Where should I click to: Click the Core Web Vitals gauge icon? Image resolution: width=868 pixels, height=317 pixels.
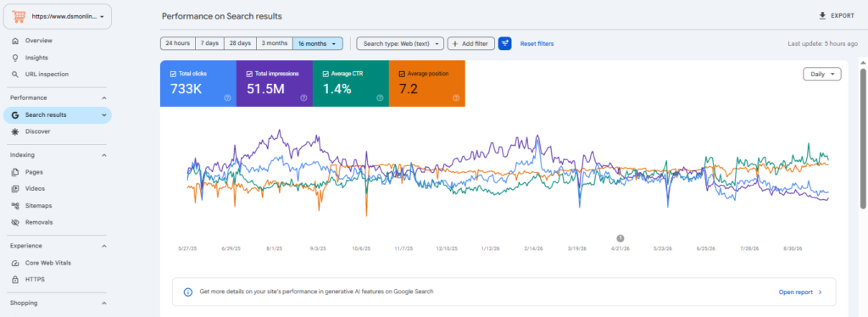coord(15,263)
